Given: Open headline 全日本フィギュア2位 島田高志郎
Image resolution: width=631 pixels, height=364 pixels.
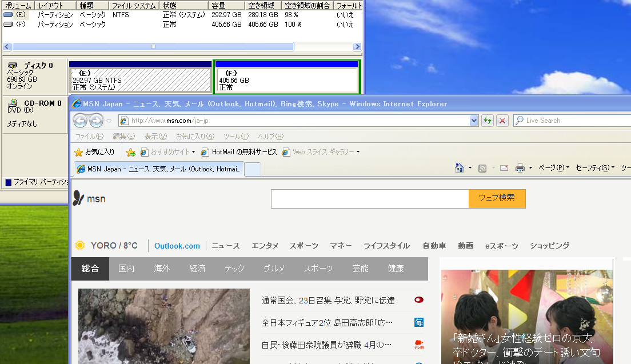Looking at the screenshot, I should [x=327, y=323].
